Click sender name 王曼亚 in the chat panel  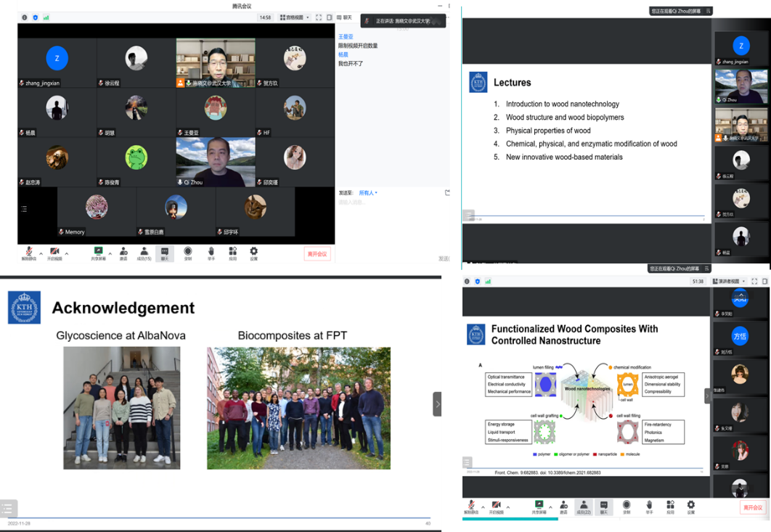(x=346, y=36)
